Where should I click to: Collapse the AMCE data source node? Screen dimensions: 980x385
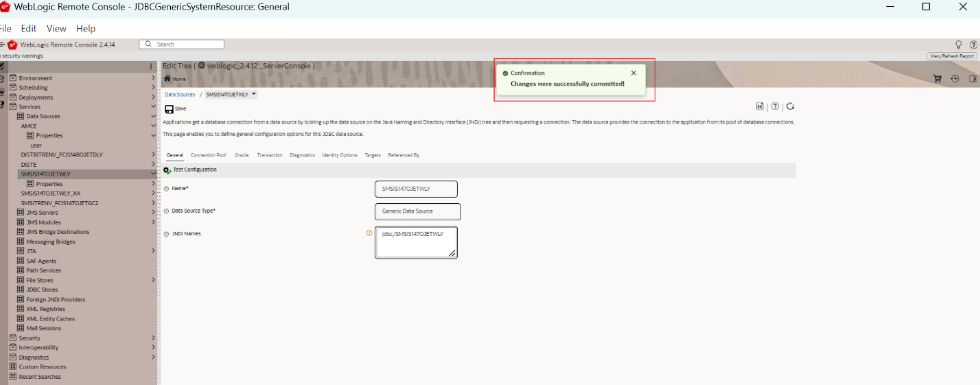click(x=153, y=126)
